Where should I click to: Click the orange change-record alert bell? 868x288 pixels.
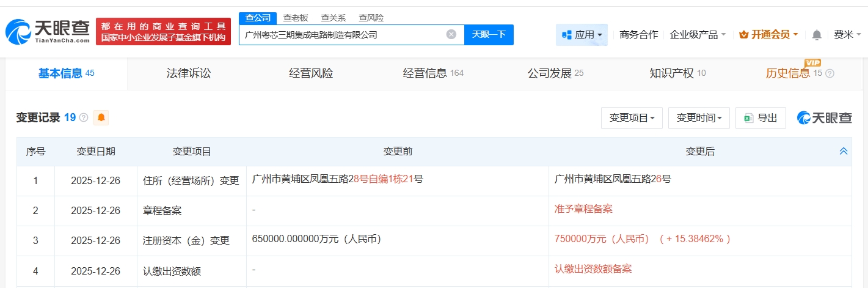click(101, 117)
